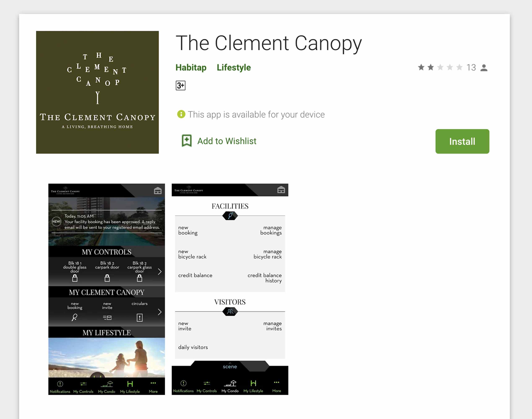Click the Install button
The image size is (532, 419).
click(462, 141)
